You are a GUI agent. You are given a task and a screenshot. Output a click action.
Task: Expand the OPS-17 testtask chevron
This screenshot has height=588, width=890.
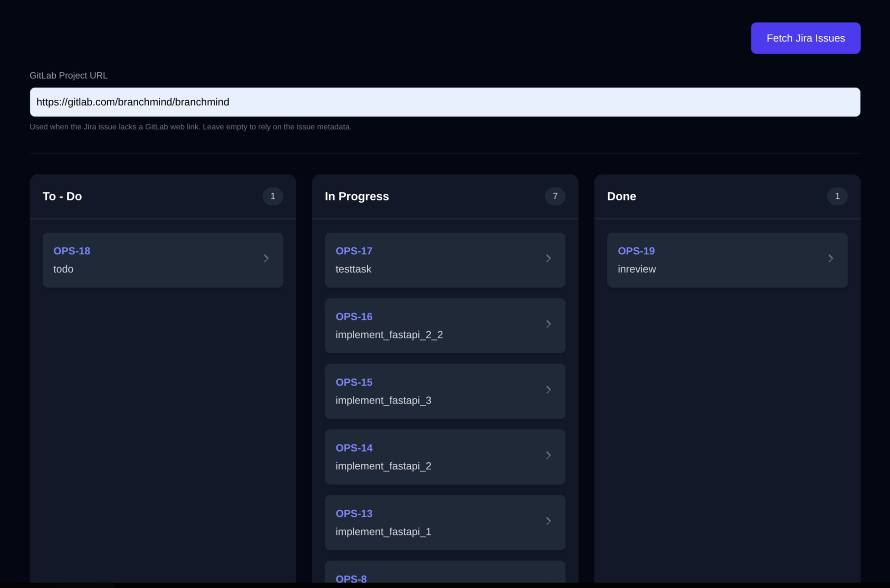click(x=548, y=259)
